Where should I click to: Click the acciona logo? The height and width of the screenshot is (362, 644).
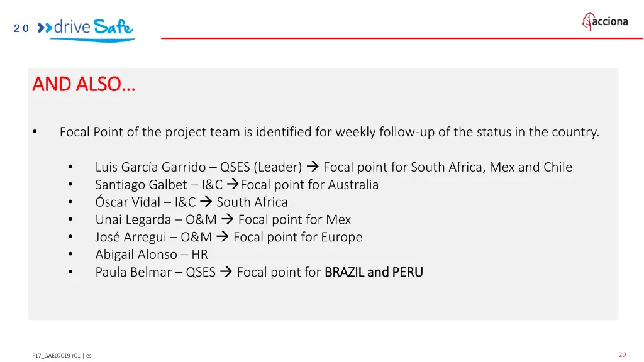(605, 21)
